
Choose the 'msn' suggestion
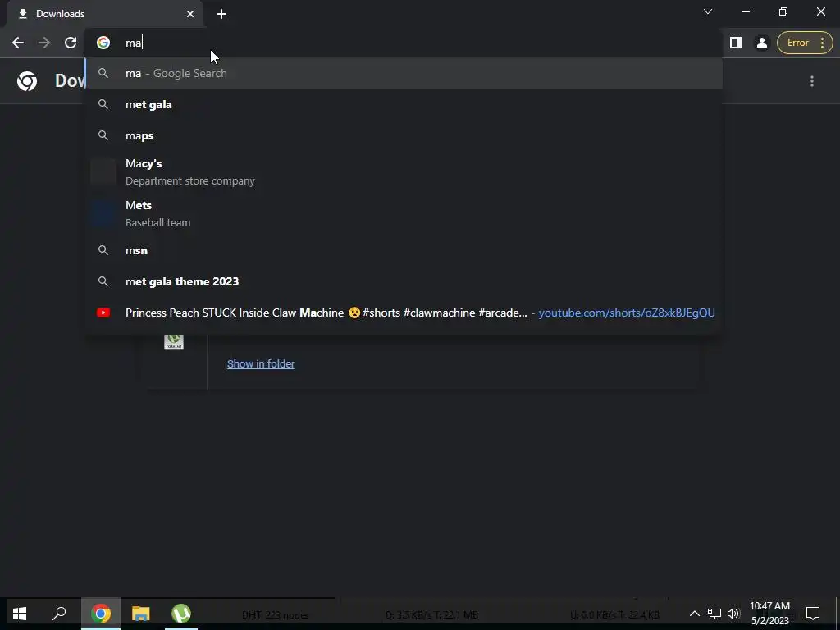(404, 250)
